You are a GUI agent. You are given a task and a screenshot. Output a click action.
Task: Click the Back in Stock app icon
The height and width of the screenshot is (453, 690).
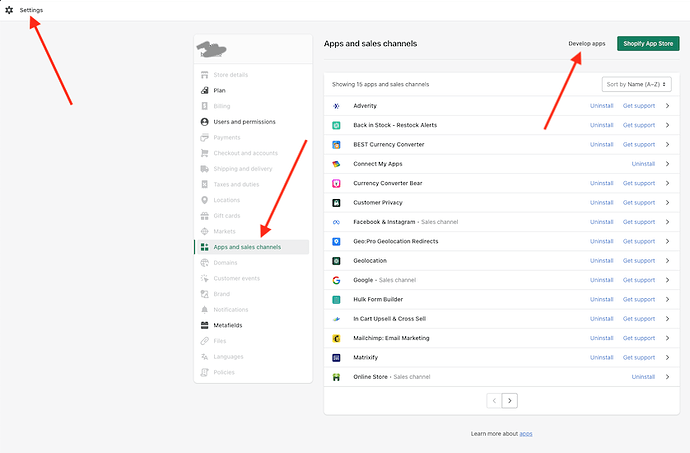click(x=336, y=125)
